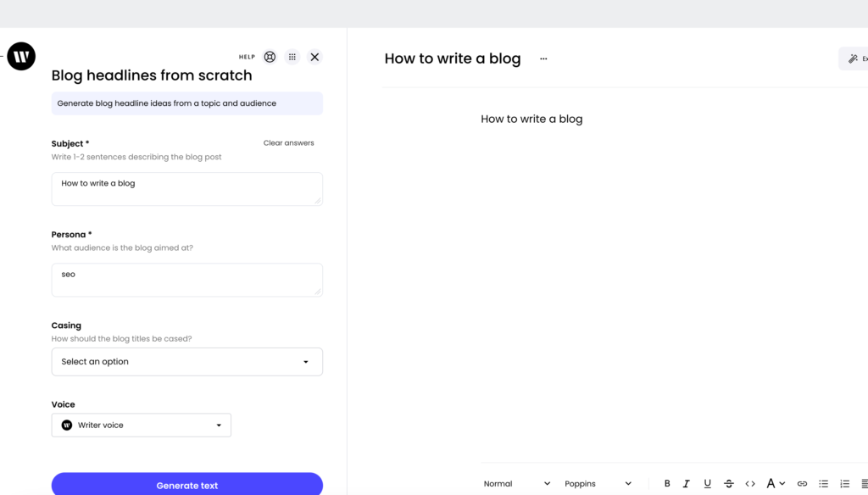
Task: Apply underline formatting
Action: pos(707,483)
